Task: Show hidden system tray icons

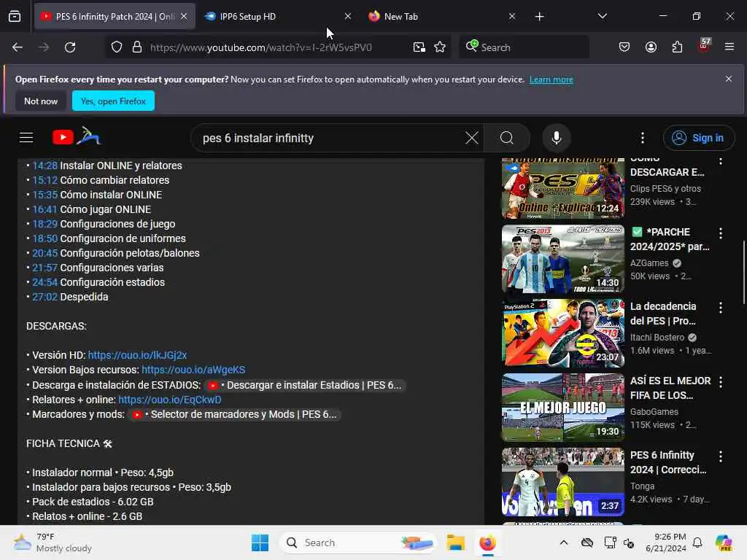Action: (564, 542)
